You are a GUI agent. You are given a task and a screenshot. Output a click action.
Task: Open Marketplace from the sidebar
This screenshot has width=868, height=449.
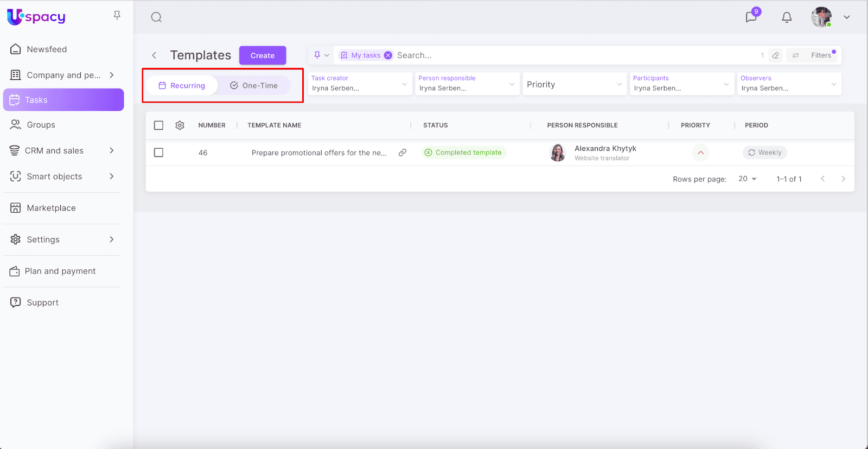click(x=51, y=208)
